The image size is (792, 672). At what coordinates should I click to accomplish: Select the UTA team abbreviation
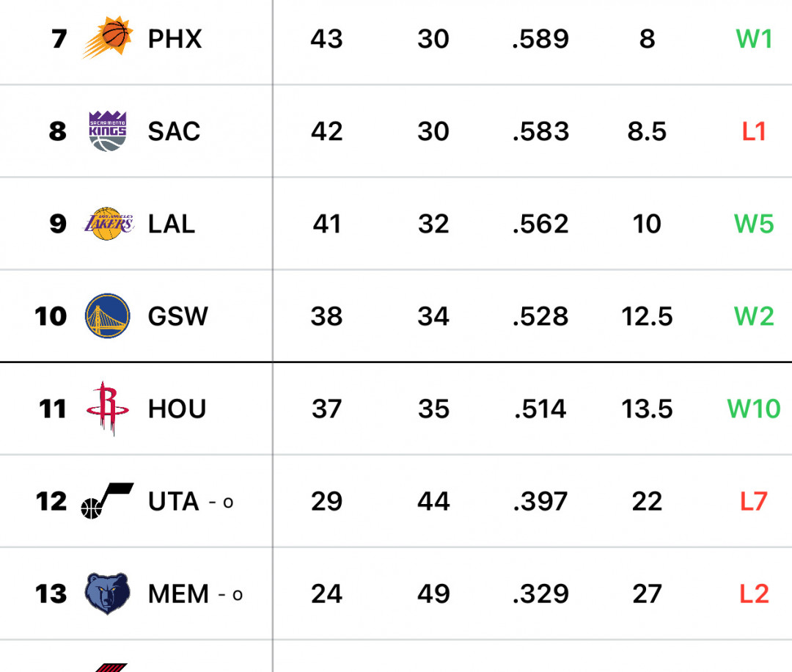pos(174,501)
